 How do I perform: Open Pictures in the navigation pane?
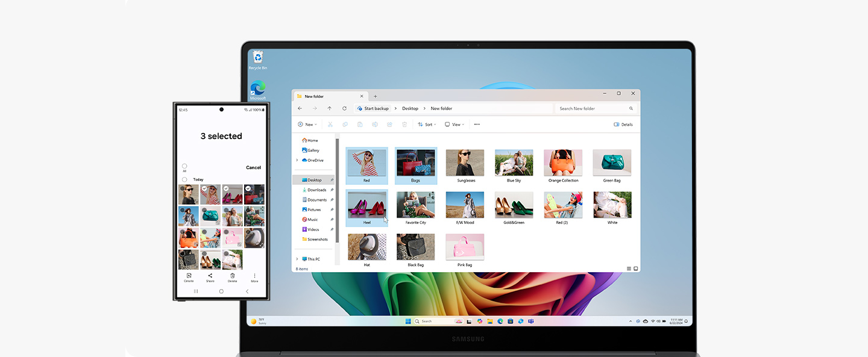[x=311, y=210]
